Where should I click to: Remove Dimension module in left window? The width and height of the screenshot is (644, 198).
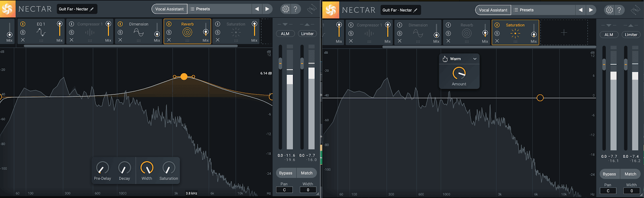(x=120, y=40)
